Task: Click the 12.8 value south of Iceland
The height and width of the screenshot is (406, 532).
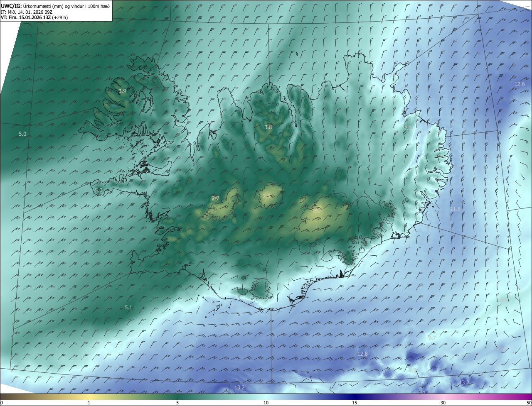Action: pos(362,354)
